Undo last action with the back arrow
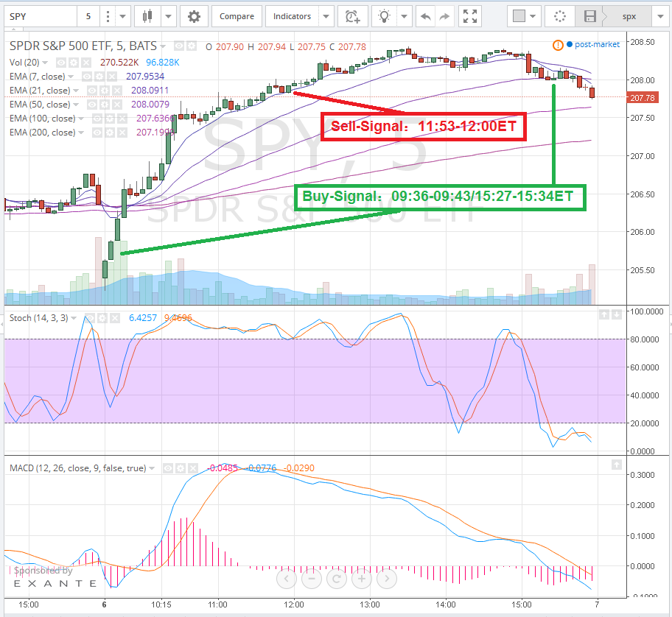 point(426,16)
